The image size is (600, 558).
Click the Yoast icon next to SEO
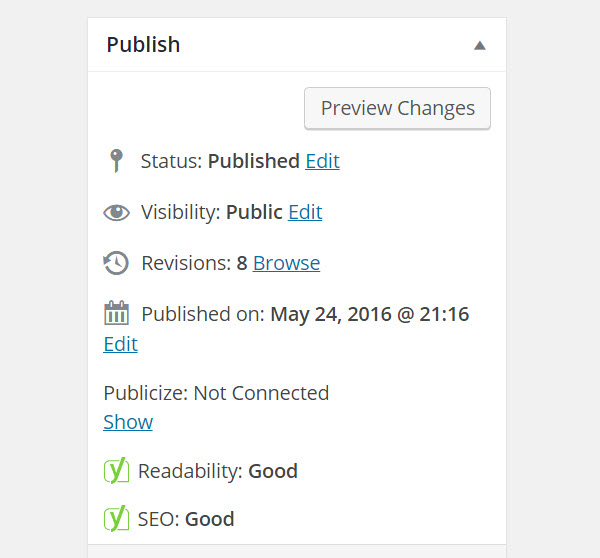click(x=116, y=519)
